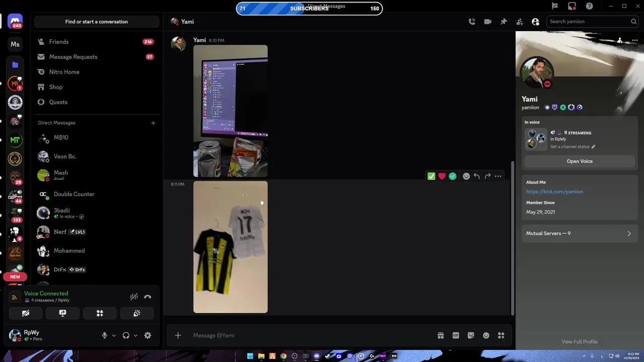Open the Inbox icon in the title bar
The image size is (644, 362).
tap(572, 6)
